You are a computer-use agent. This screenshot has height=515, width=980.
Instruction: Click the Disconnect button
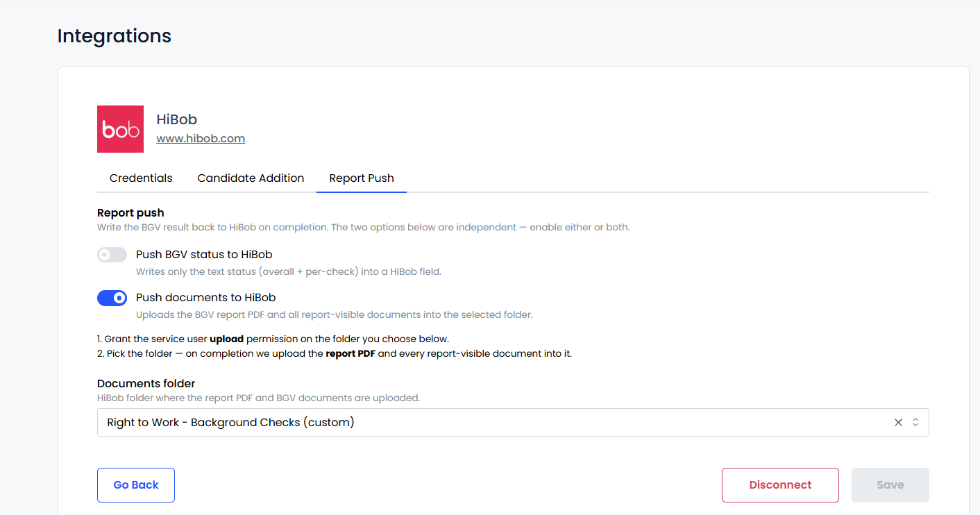pyautogui.click(x=780, y=485)
